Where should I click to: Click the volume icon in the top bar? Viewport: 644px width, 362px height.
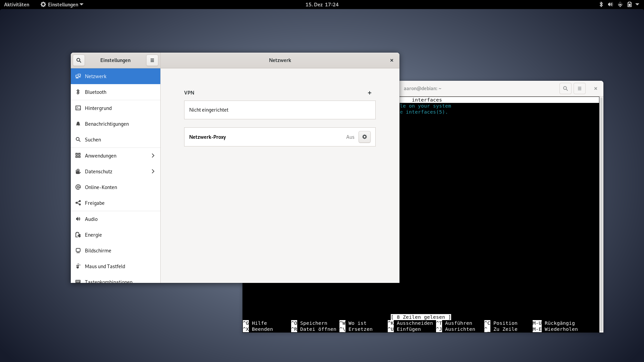(x=610, y=4)
